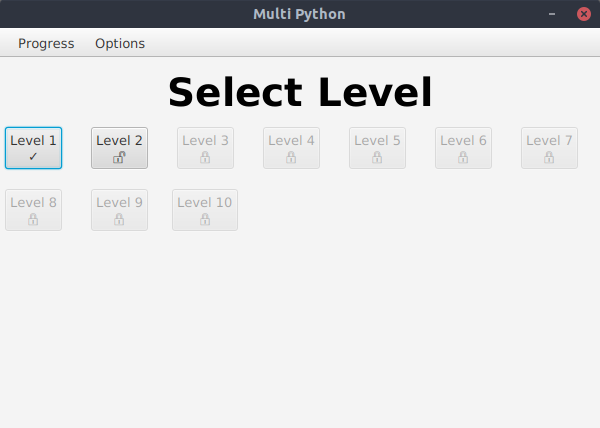Close the Multi Python window
The width and height of the screenshot is (600, 428).
tap(584, 14)
